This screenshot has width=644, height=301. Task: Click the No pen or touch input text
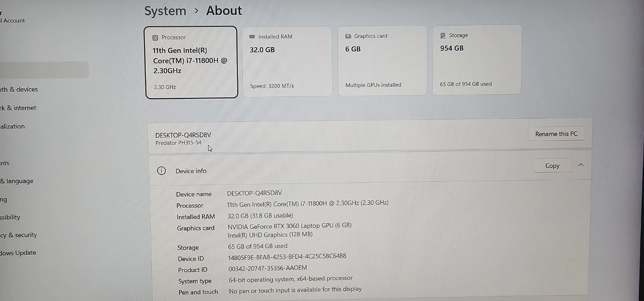click(295, 290)
